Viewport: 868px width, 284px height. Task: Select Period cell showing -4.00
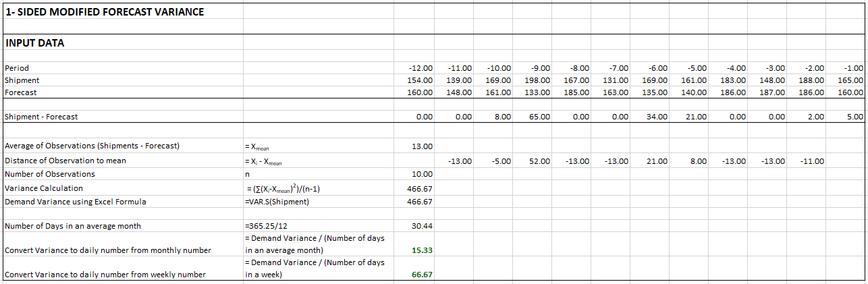click(728, 68)
